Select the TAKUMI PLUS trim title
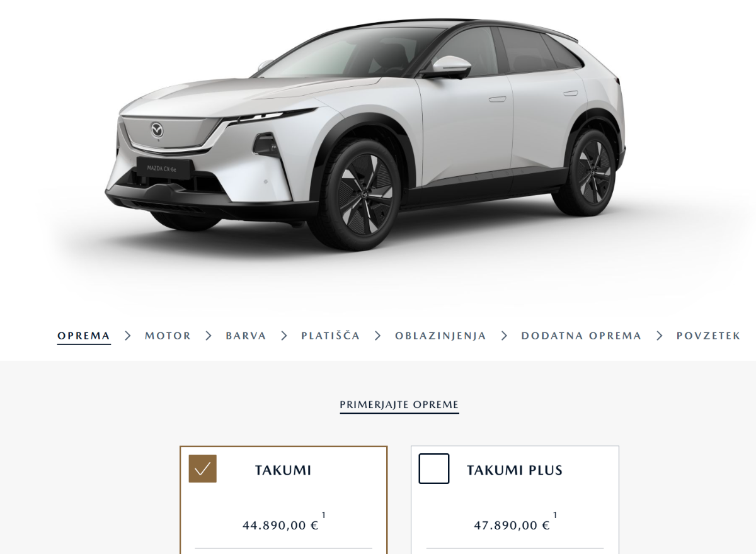The height and width of the screenshot is (554, 756). pos(515,470)
